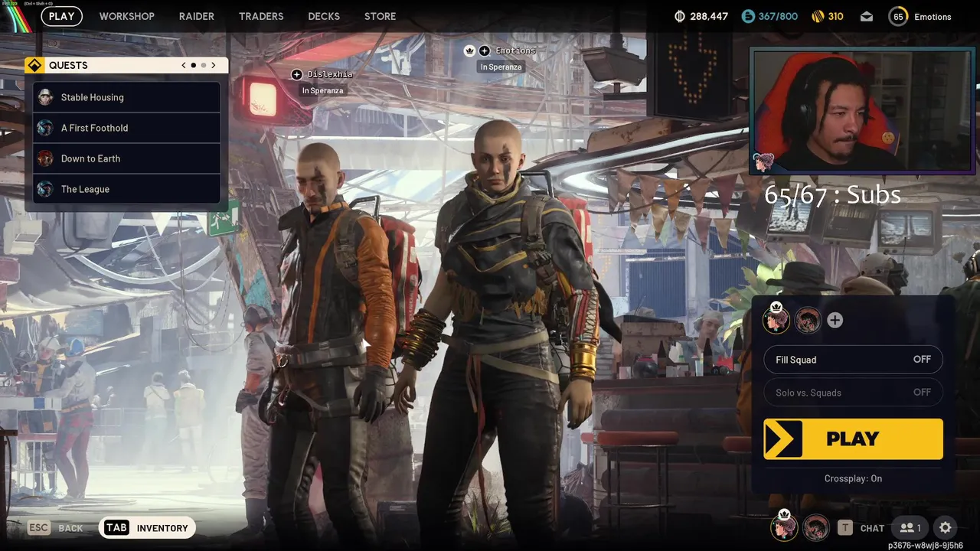
Task: Click the coin currency icon beside 288,447
Action: (x=680, y=16)
